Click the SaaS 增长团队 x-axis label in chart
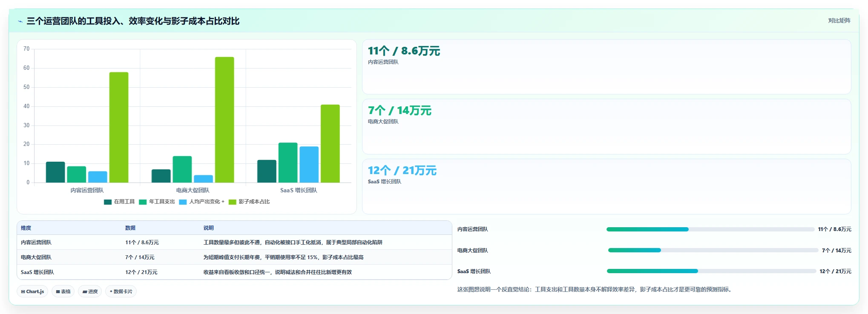868x314 pixels. (x=299, y=190)
